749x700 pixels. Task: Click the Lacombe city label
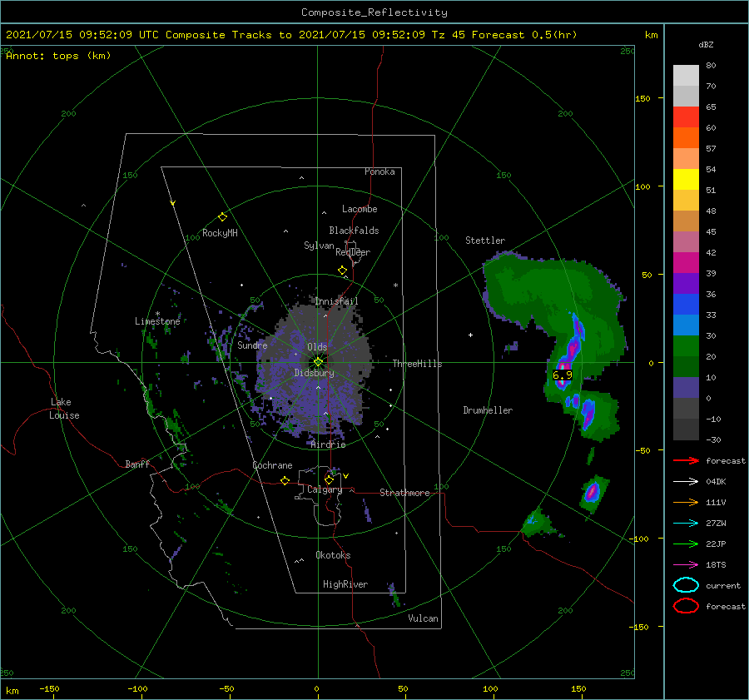coord(360,209)
